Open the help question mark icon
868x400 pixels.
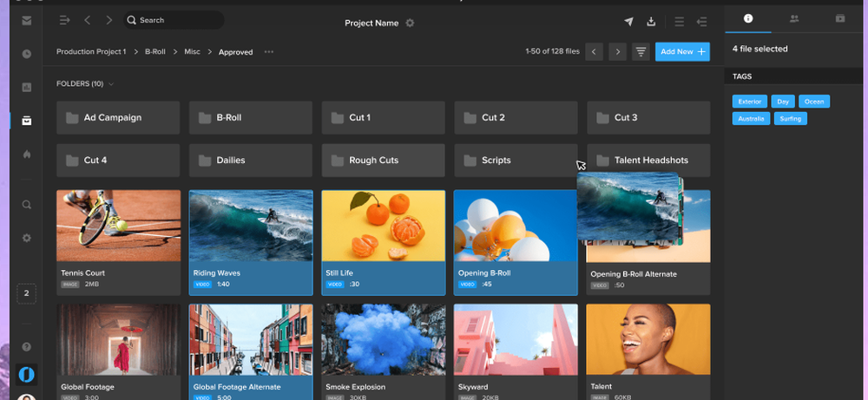coord(27,347)
